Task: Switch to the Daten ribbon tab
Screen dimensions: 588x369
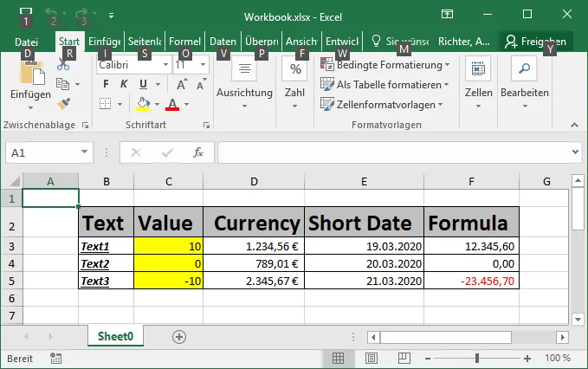Action: [x=223, y=42]
